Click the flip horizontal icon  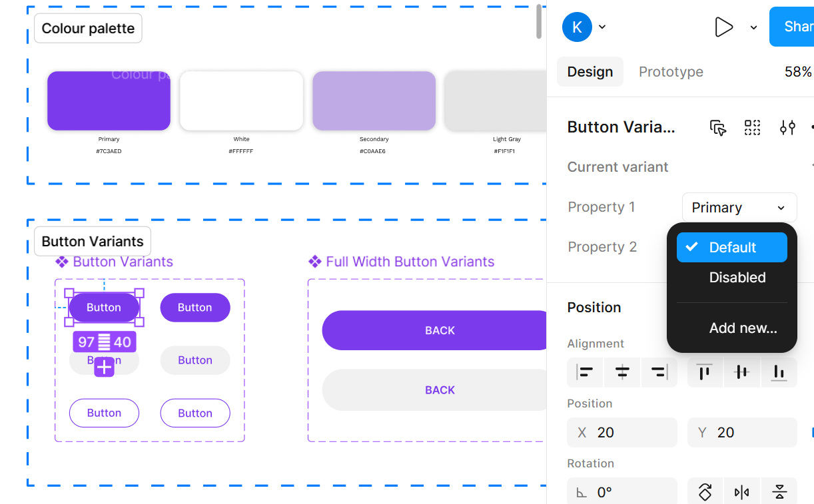click(x=741, y=493)
